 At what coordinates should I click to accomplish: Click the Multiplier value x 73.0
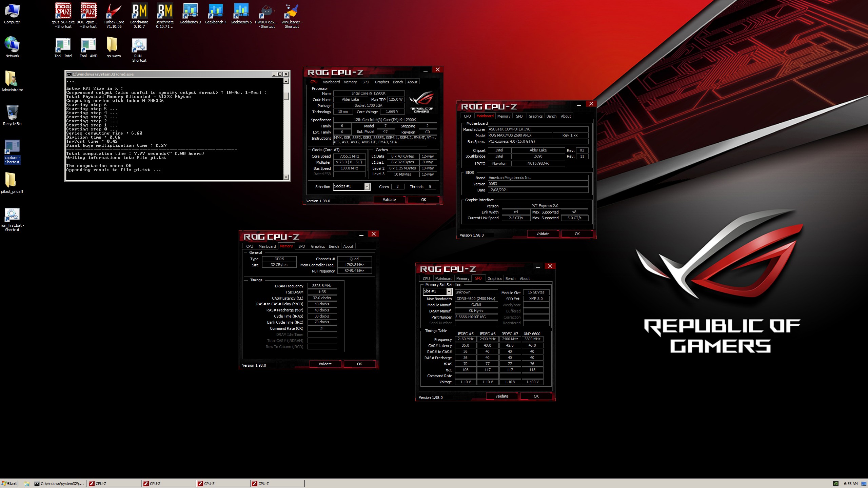pyautogui.click(x=350, y=162)
